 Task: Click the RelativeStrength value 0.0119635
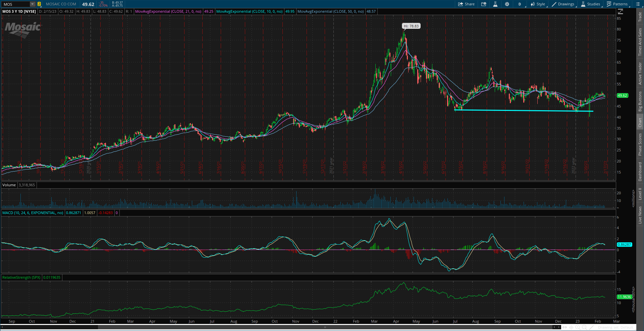[52, 277]
